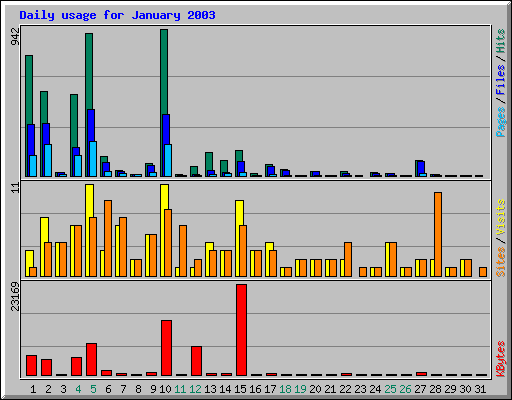Click the orange "Sites" legend label
The image size is (512, 400).
click(501, 262)
